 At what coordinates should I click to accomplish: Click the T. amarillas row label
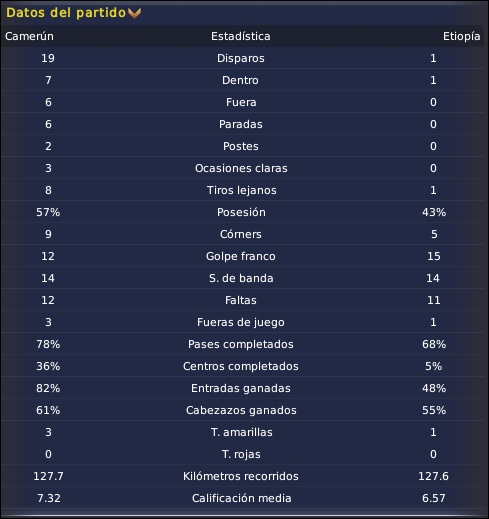point(242,432)
